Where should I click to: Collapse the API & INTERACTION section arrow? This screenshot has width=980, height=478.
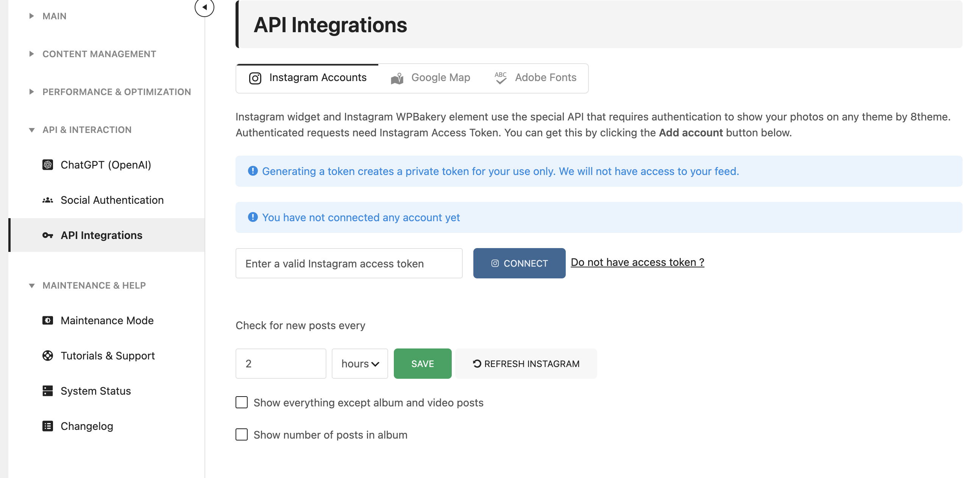coord(31,130)
